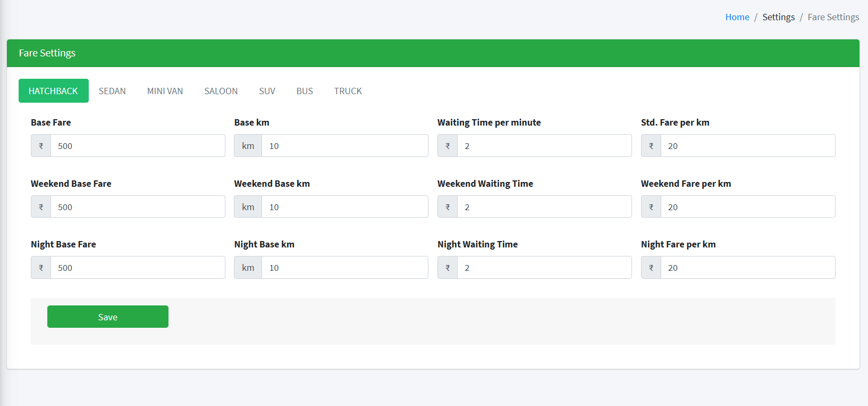Select the HATCHBACK tab
This screenshot has height=406, width=868.
click(53, 91)
